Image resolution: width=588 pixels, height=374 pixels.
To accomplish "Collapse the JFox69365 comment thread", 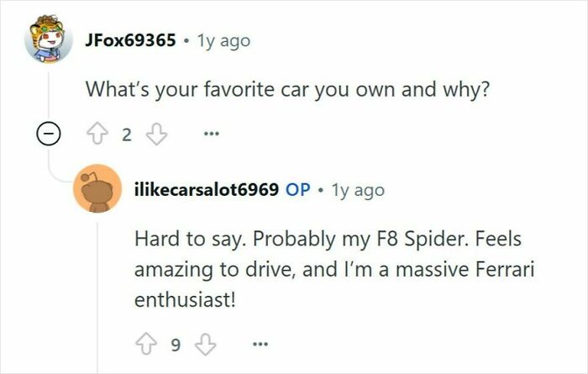I will [49, 134].
